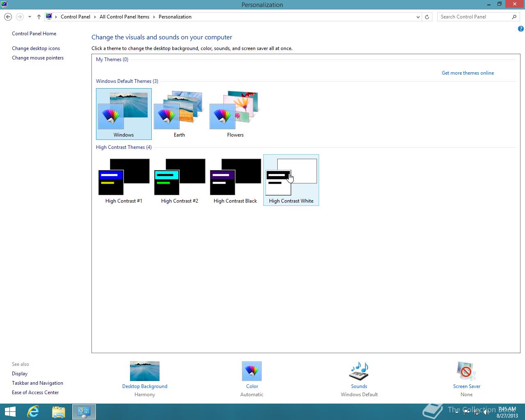Click the computer icon in address bar
The image size is (525, 420).
49,16
